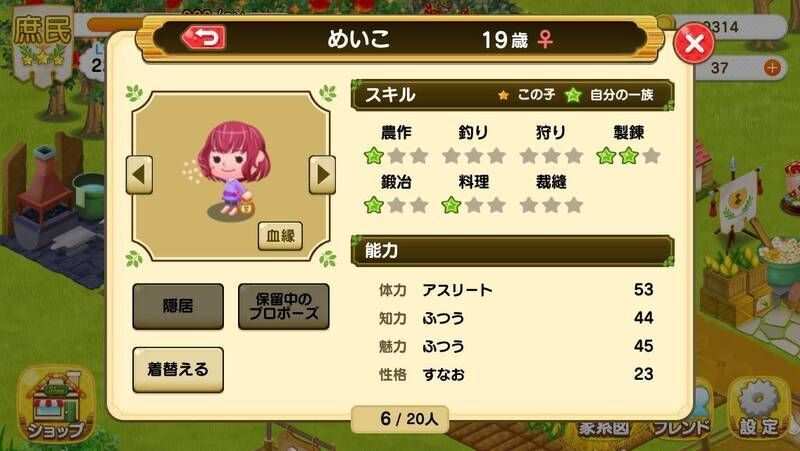
Task: Show previous character with left arrow
Action: (139, 175)
